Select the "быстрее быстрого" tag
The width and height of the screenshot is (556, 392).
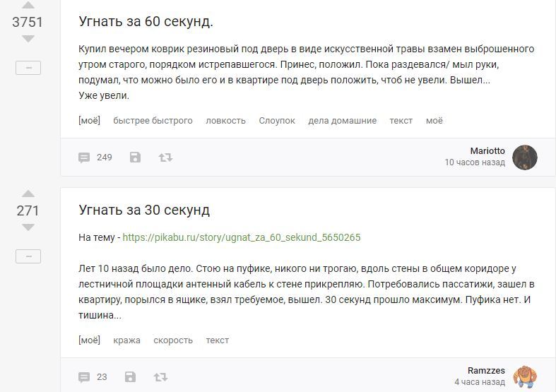[153, 121]
